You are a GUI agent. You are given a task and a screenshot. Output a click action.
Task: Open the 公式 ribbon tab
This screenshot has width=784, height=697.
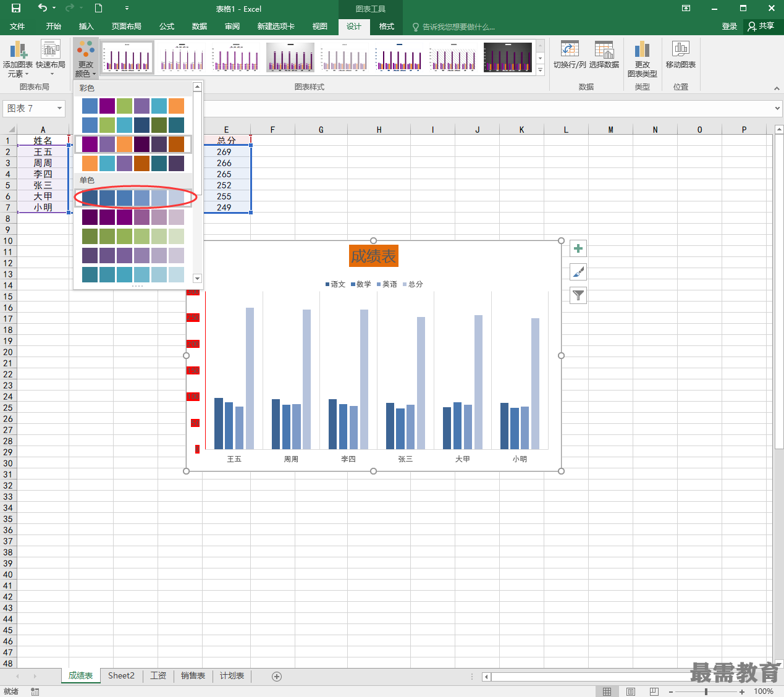pos(167,27)
